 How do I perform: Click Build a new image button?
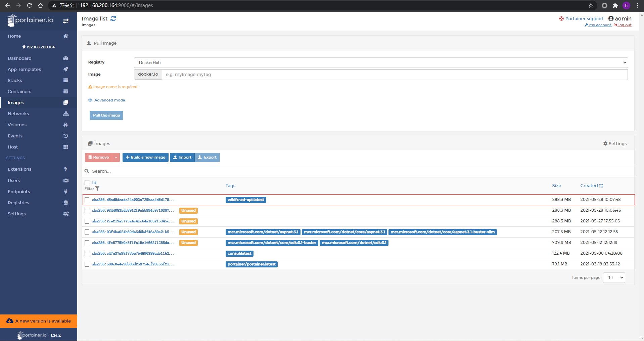click(x=145, y=157)
